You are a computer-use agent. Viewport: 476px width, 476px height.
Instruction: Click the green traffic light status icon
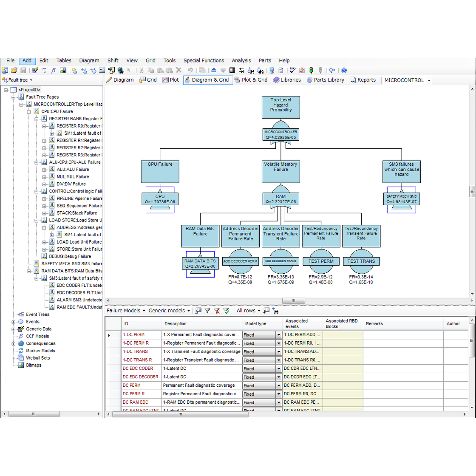(x=311, y=70)
